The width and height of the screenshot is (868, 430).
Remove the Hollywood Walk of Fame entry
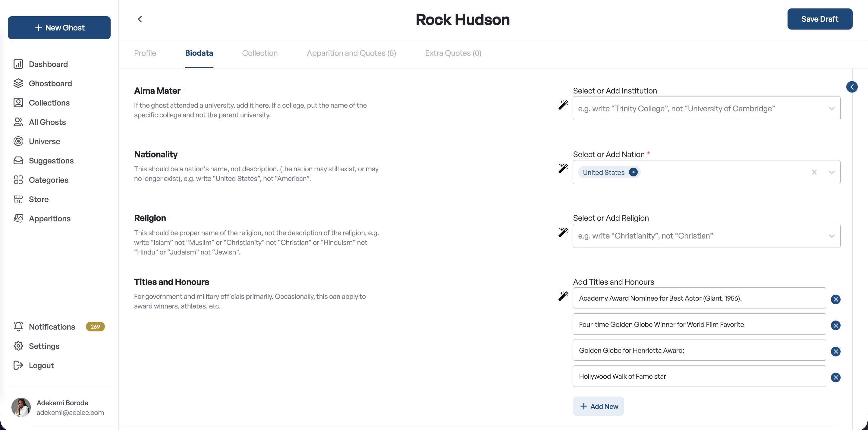point(835,378)
